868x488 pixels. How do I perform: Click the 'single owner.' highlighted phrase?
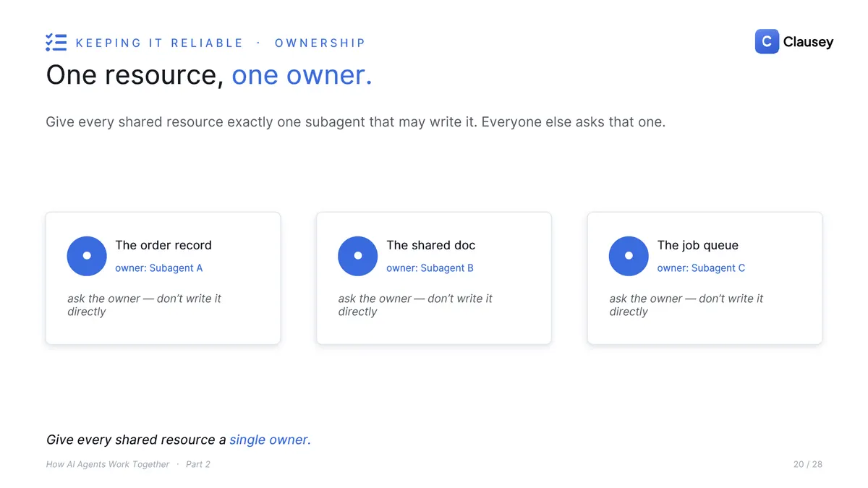click(x=270, y=440)
